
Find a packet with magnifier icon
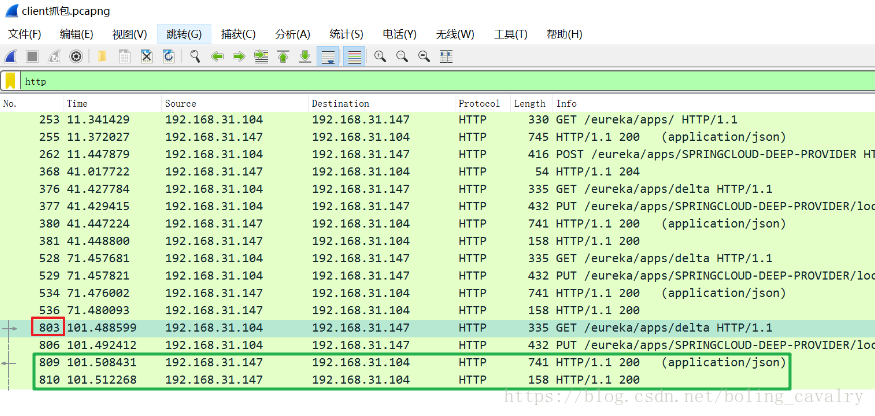click(x=195, y=56)
